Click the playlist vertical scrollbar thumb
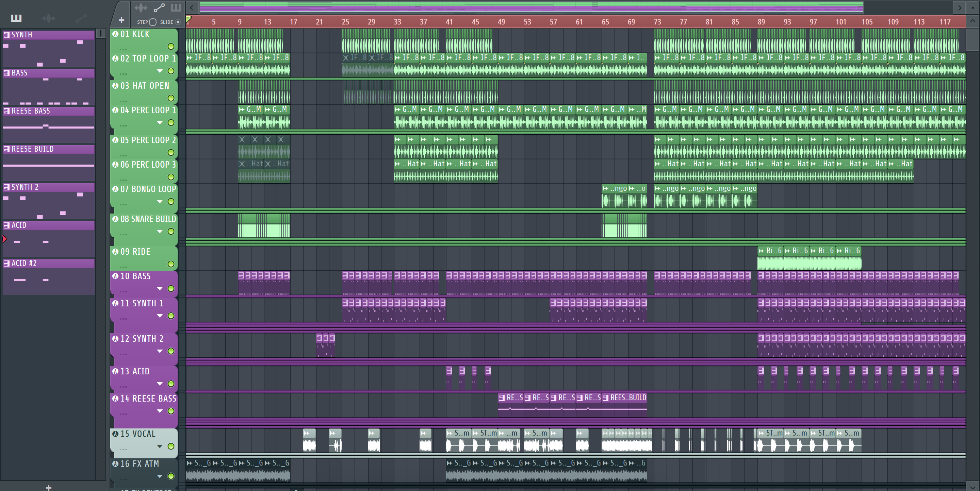Image resolution: width=980 pixels, height=491 pixels. tap(973, 39)
